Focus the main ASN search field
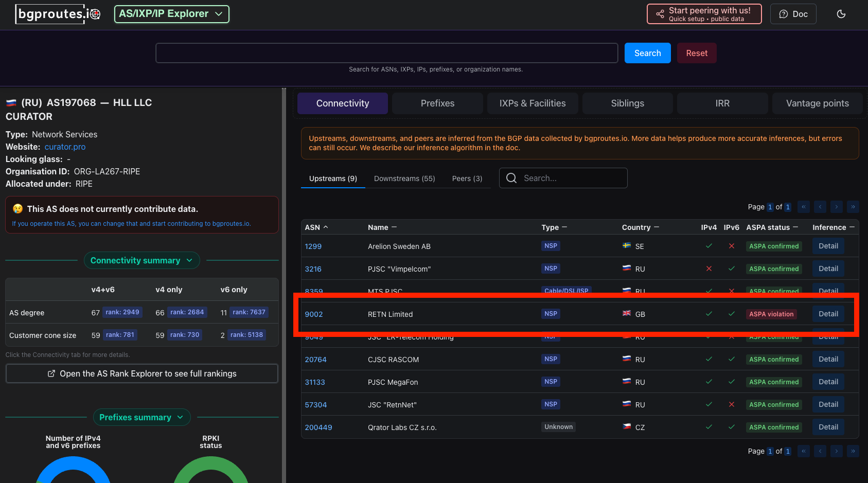This screenshot has width=868, height=483. pos(386,53)
